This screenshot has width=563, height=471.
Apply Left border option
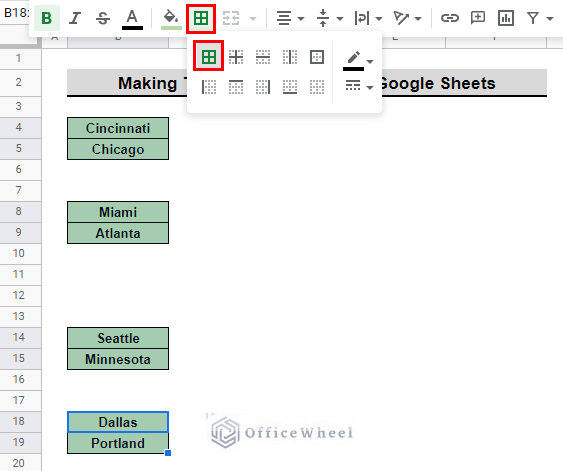coord(209,87)
